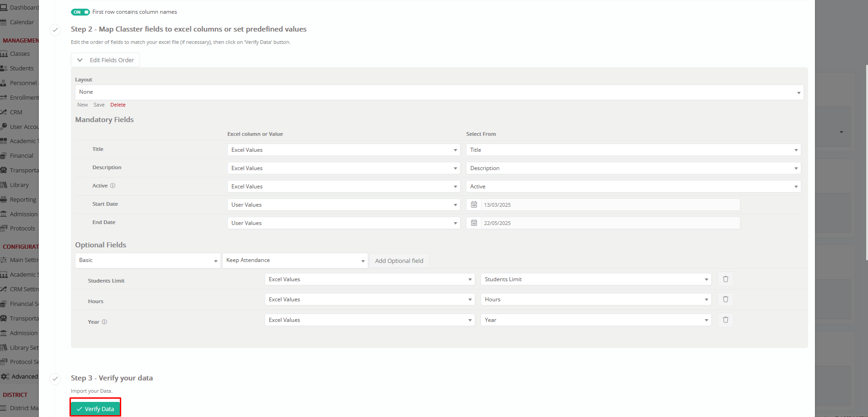Viewport: 868px width, 417px height.
Task: Open Students in the sidebar
Action: tap(21, 68)
